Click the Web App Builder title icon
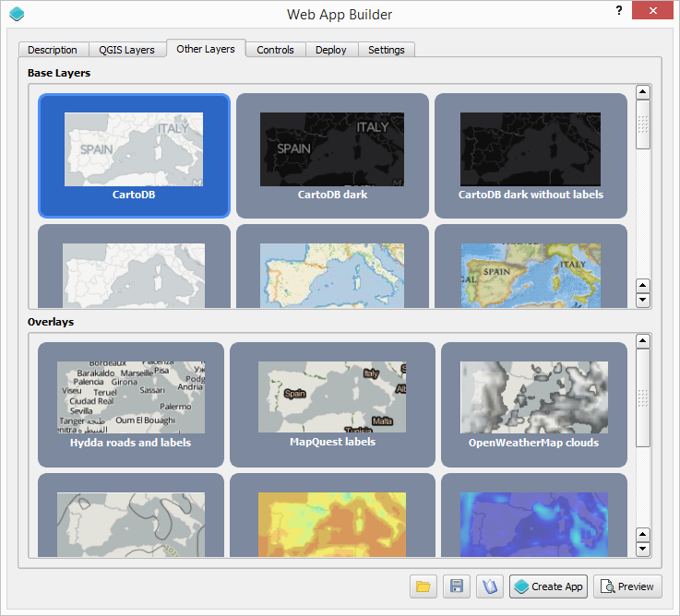680x616 pixels. 17,14
